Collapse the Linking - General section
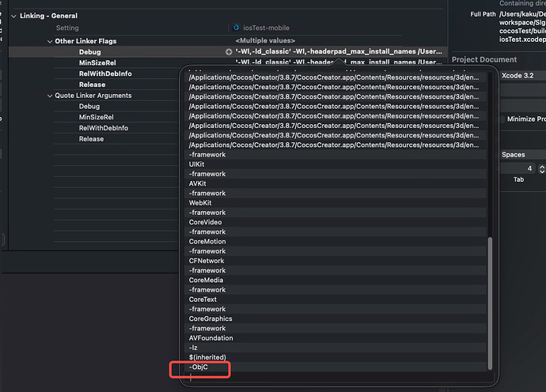Viewport: 546px width, 392px height. point(13,16)
